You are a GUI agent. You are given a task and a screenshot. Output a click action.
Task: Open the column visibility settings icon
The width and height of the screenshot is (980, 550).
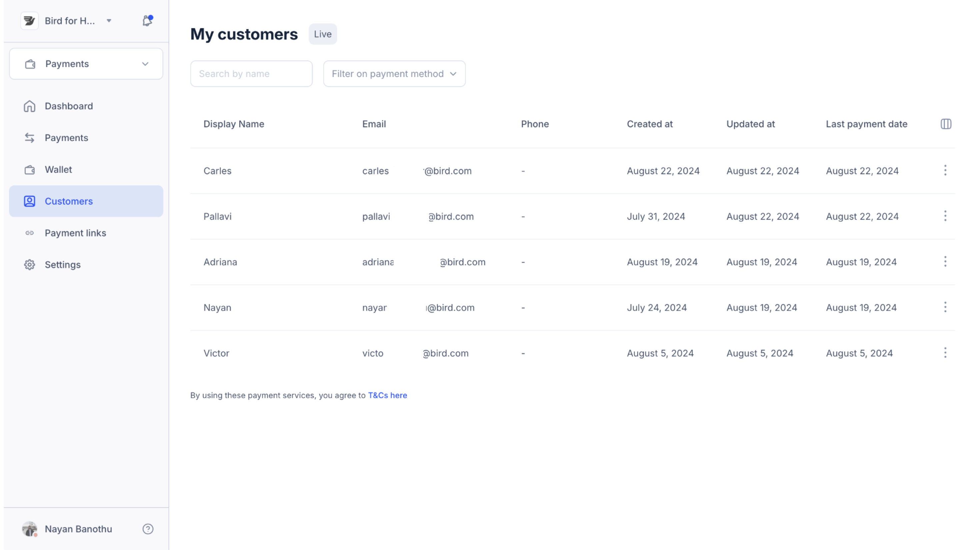[946, 124]
